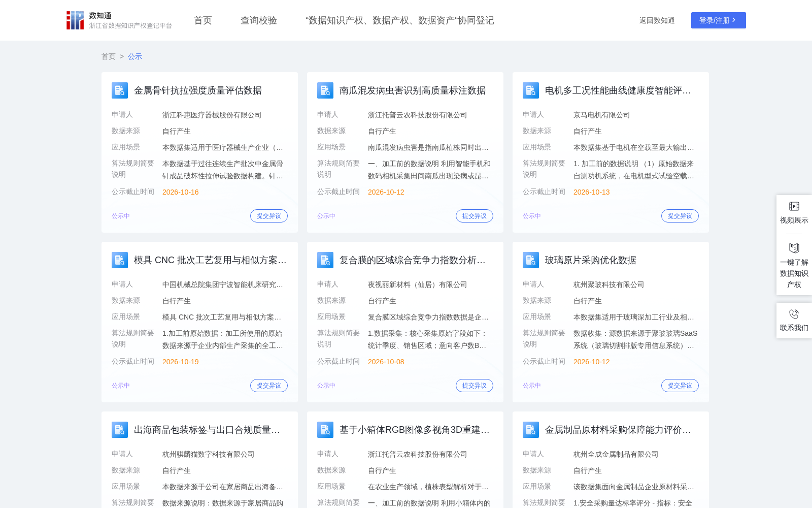
Task: Click the document icon of 模具 CNC 批次工艺 card
Action: pos(120,260)
